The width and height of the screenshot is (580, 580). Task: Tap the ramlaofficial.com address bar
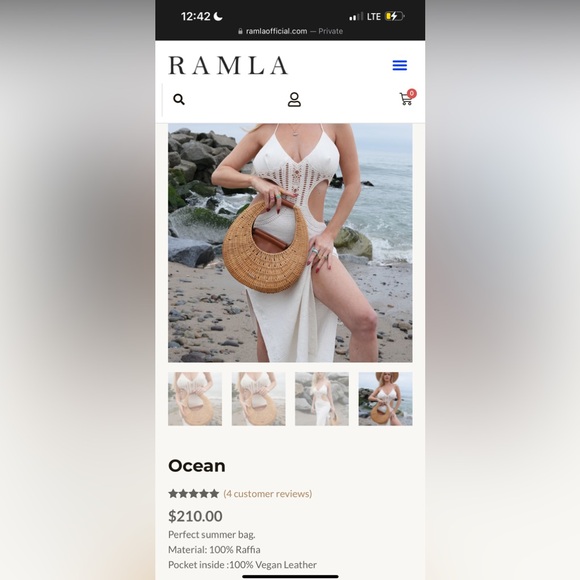290,31
